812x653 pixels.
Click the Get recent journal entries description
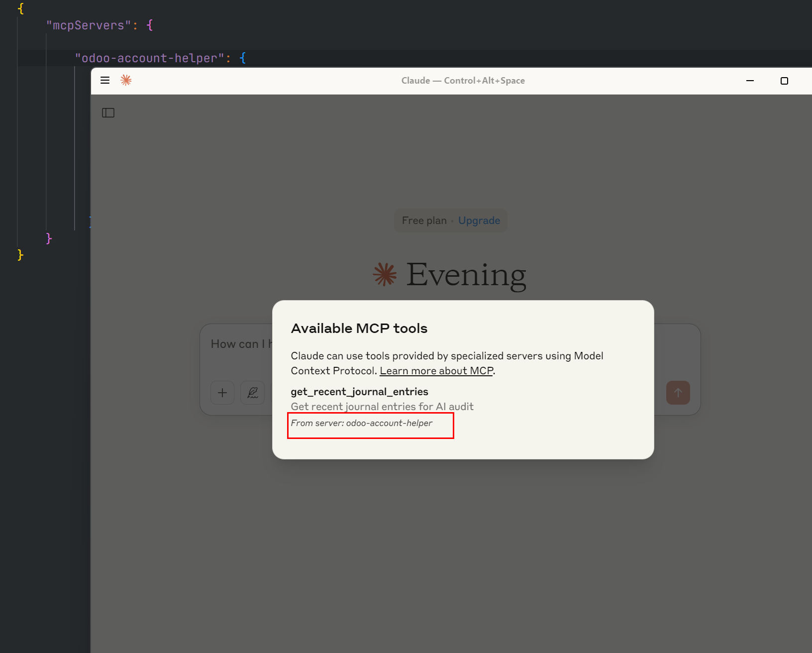(382, 407)
